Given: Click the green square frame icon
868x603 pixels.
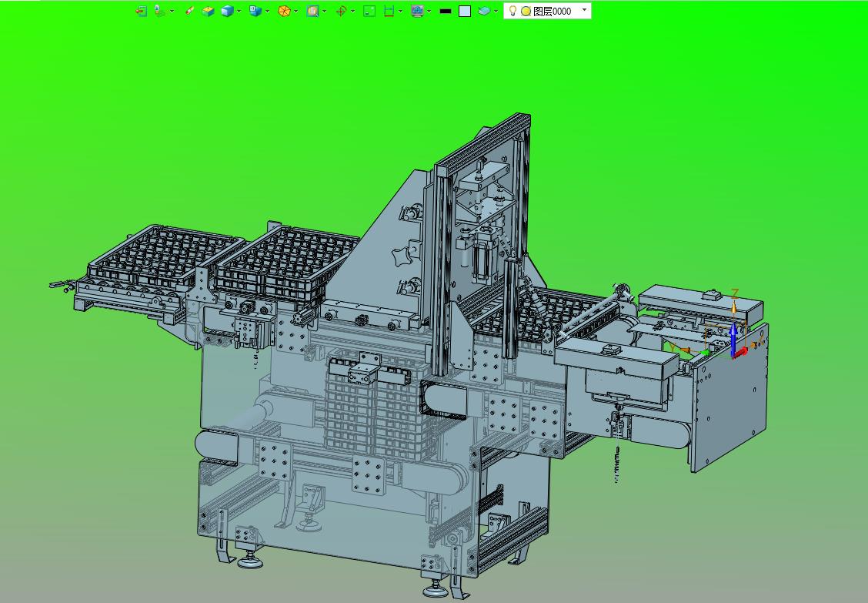Looking at the screenshot, I should [x=369, y=11].
